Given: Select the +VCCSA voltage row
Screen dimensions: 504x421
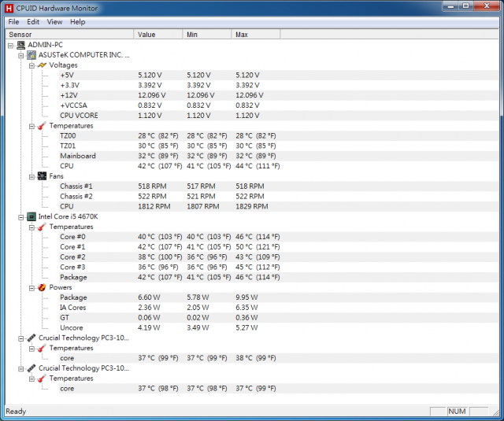Looking at the screenshot, I should point(279,105).
